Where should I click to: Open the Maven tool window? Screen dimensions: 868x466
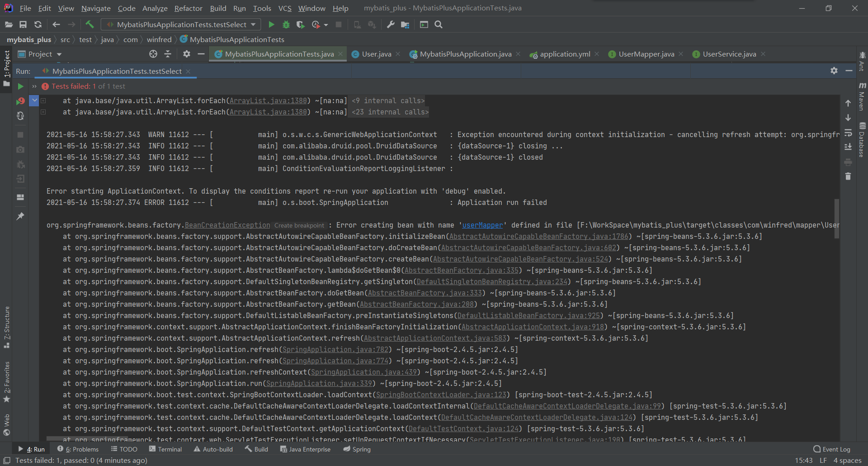coord(862,97)
